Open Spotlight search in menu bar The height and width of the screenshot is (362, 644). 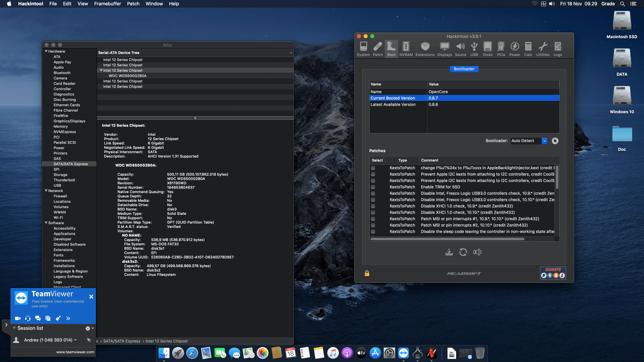click(x=622, y=4)
